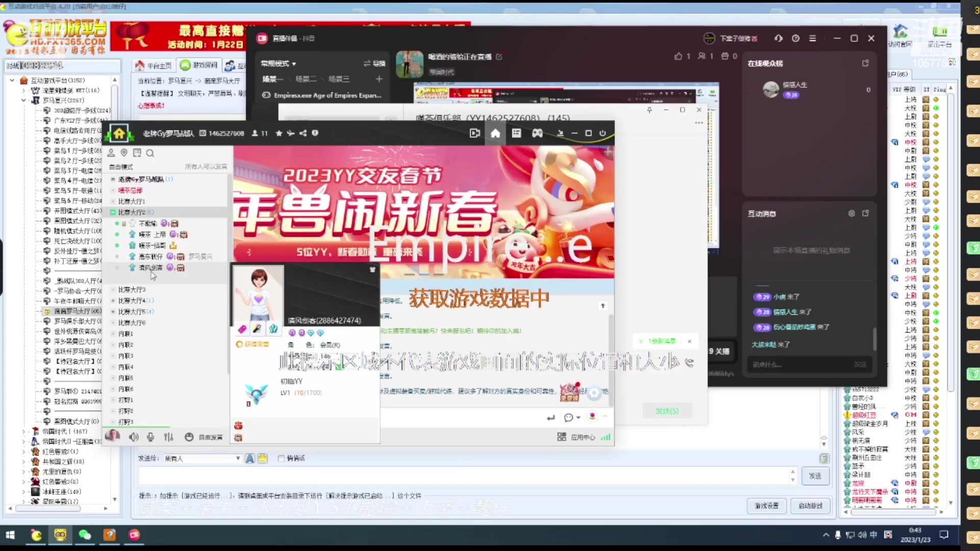Screen dimensions: 980x551
Task: Open the settings gear in 互动消息 panel
Action: tap(851, 213)
